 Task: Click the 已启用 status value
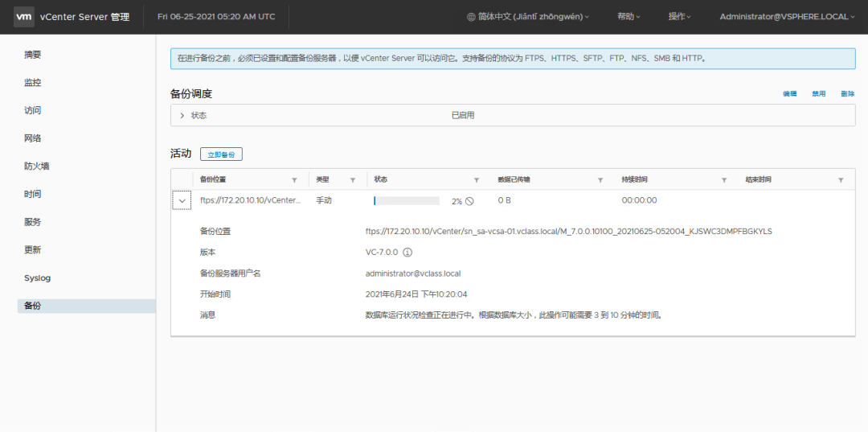pyautogui.click(x=463, y=115)
